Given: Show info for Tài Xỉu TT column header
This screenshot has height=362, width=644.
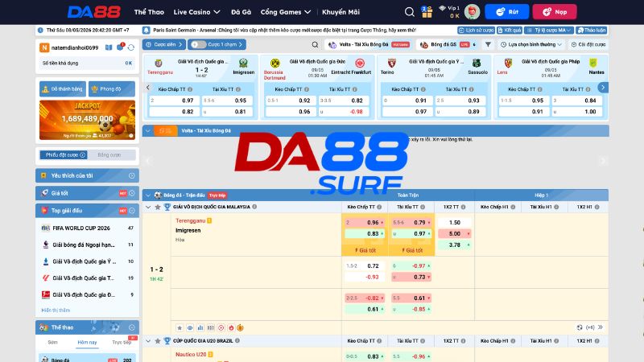Looking at the screenshot, I should click(423, 207).
